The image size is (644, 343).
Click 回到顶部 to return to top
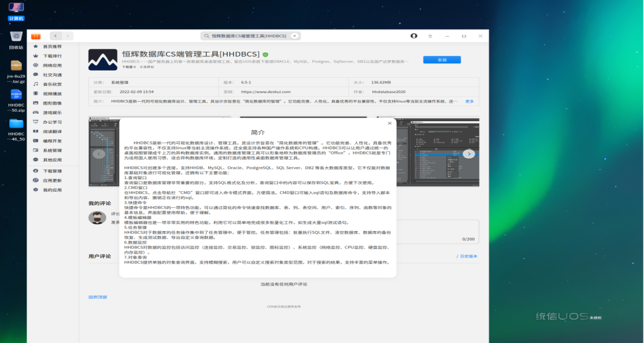tap(98, 297)
